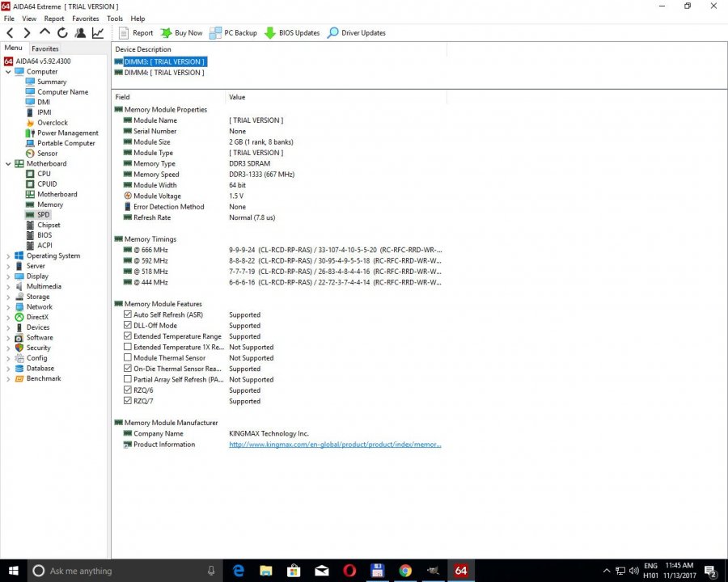The height and width of the screenshot is (582, 728).
Task: Toggle Module Thermal Sensor checkbox
Action: 128,357
